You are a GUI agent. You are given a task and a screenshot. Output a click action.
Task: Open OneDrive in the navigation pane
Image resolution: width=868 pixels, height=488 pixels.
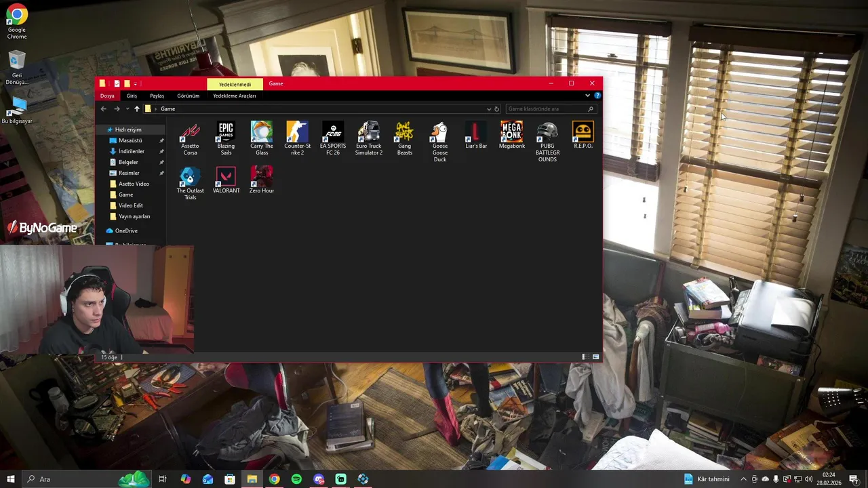tap(125, 230)
